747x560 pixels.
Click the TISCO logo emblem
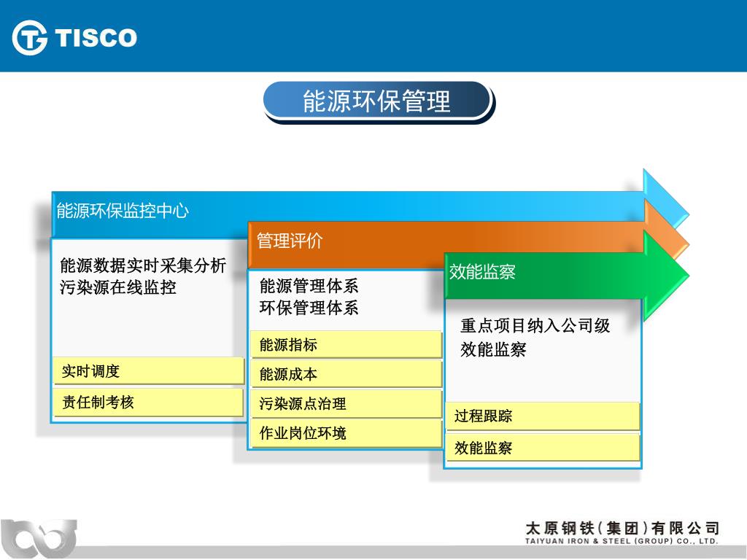tap(29, 38)
